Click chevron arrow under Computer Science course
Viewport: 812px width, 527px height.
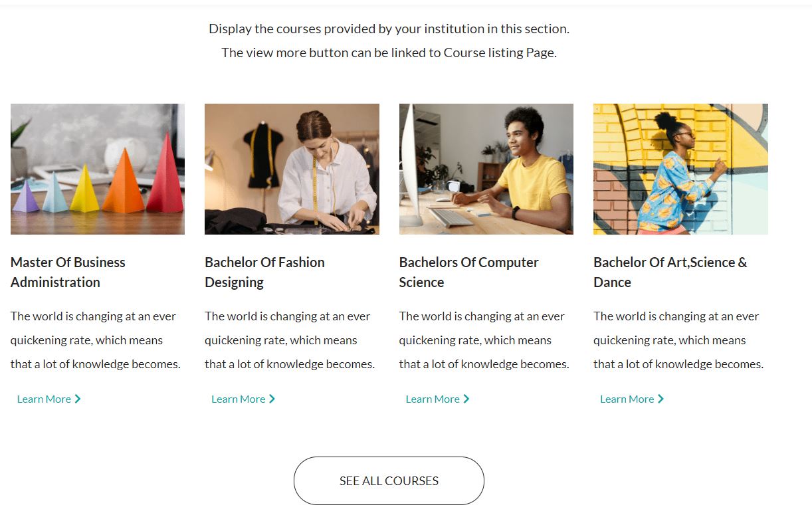[466, 399]
